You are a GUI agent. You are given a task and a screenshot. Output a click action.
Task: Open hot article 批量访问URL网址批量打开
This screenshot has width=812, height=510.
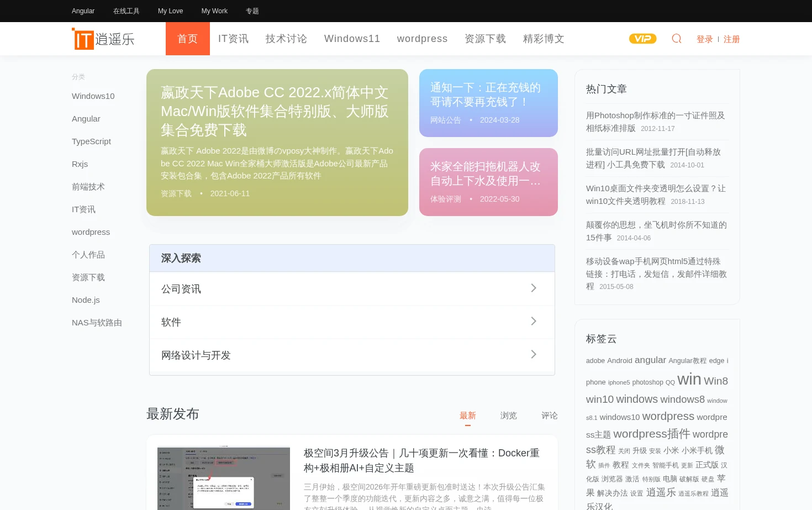(x=653, y=158)
